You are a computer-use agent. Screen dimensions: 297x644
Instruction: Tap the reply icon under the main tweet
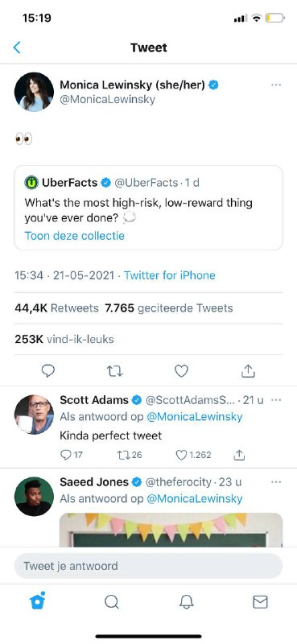click(x=48, y=371)
